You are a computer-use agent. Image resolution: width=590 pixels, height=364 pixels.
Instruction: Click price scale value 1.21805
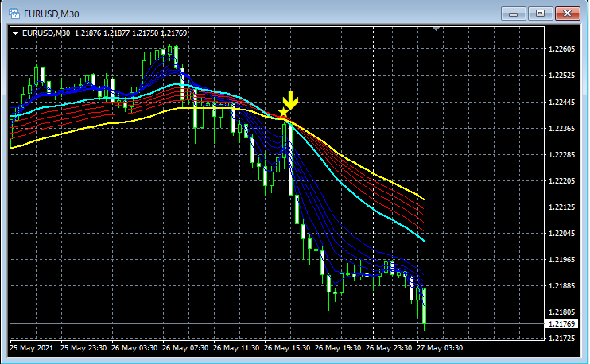click(562, 312)
